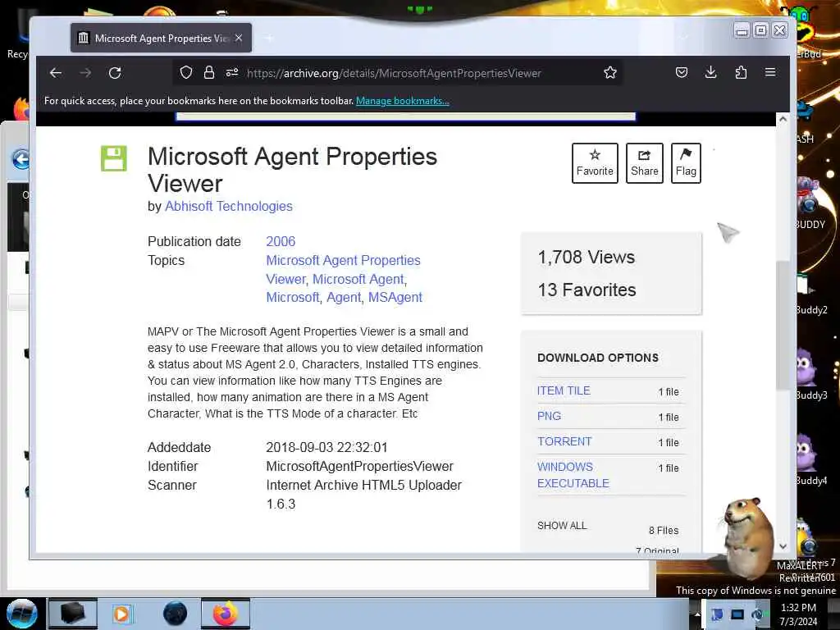Screen dimensions: 840x630
Task: Open the Windows Start orb
Action: point(22,614)
